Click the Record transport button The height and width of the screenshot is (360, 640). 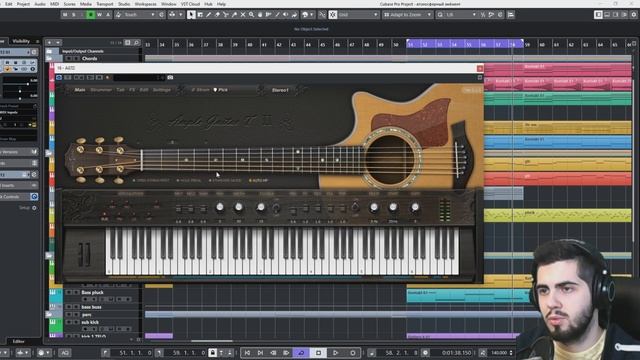pyautogui.click(x=353, y=353)
